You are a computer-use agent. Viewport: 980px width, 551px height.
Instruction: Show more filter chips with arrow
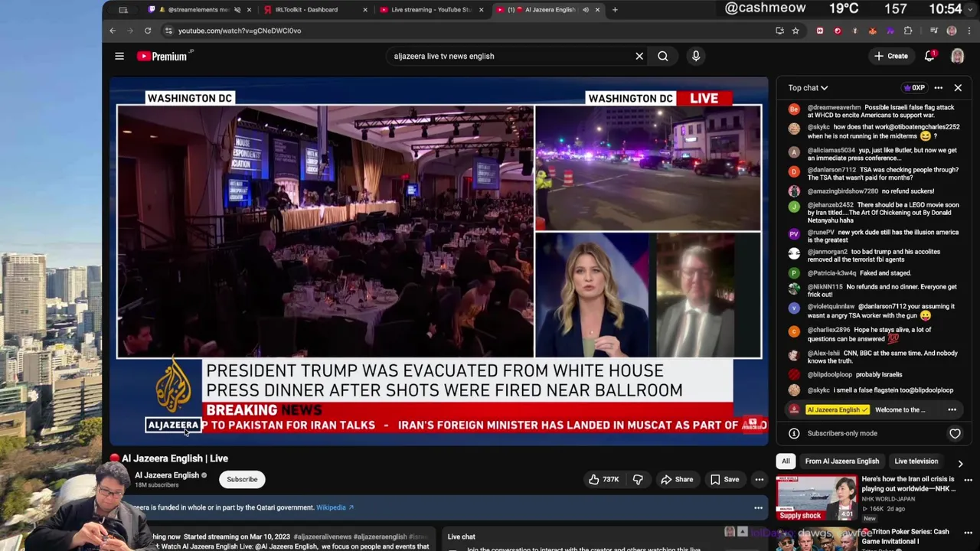point(960,463)
